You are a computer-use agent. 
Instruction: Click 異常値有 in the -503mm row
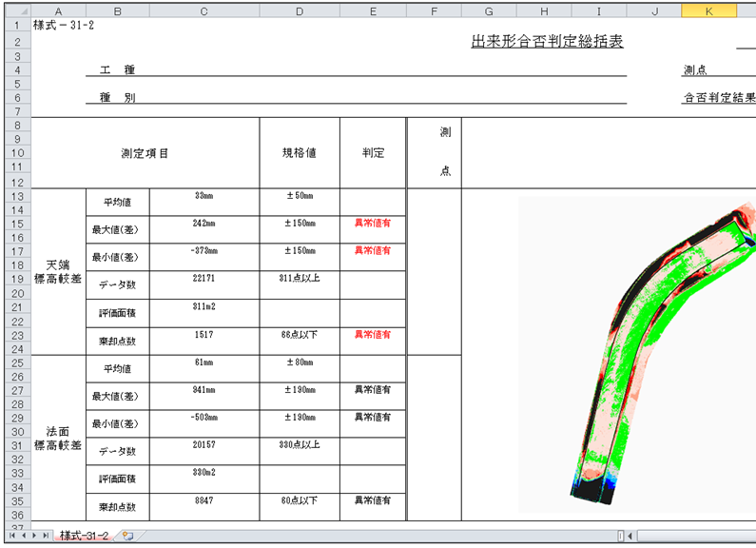(373, 417)
